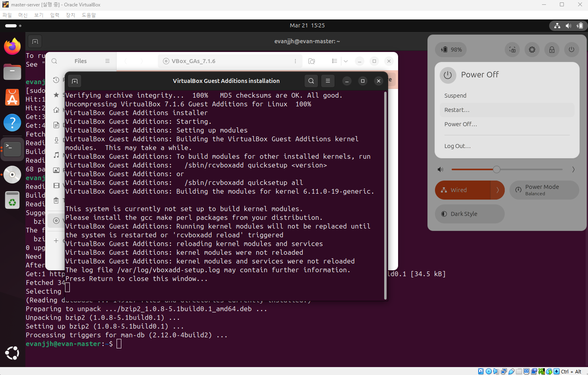The image size is (588, 375).
Task: Click the network indicator in VirtualBox status bar
Action: pos(504,371)
